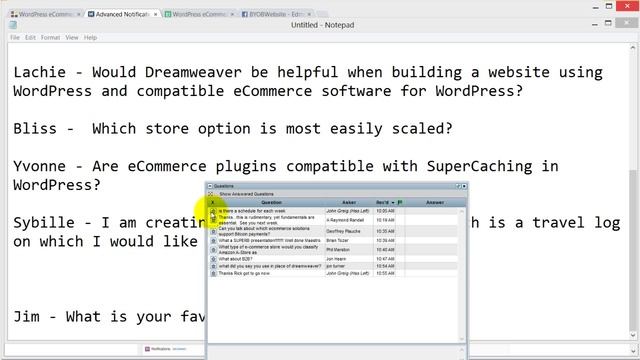Click the Show Answered Questions label
The width and height of the screenshot is (640, 360).
(x=247, y=194)
